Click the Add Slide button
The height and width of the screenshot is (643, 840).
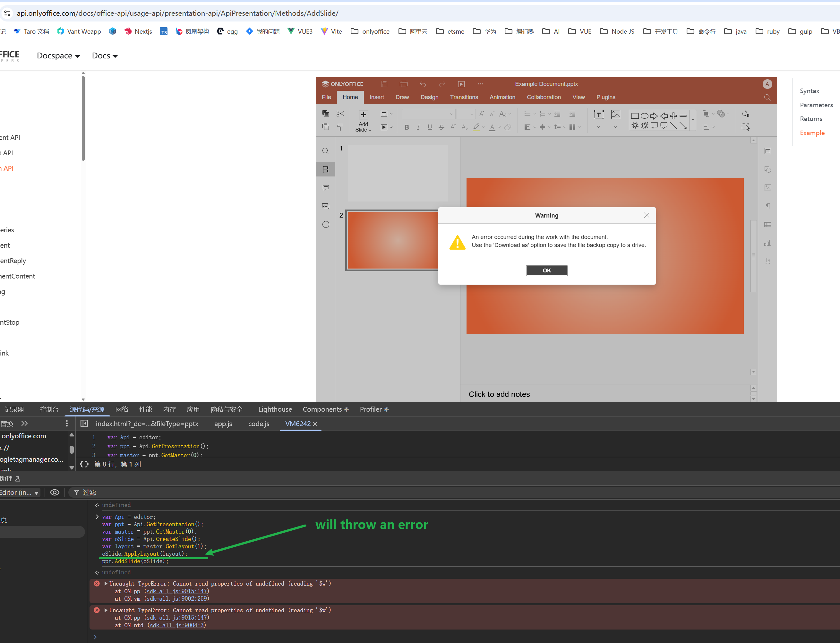pos(363,121)
